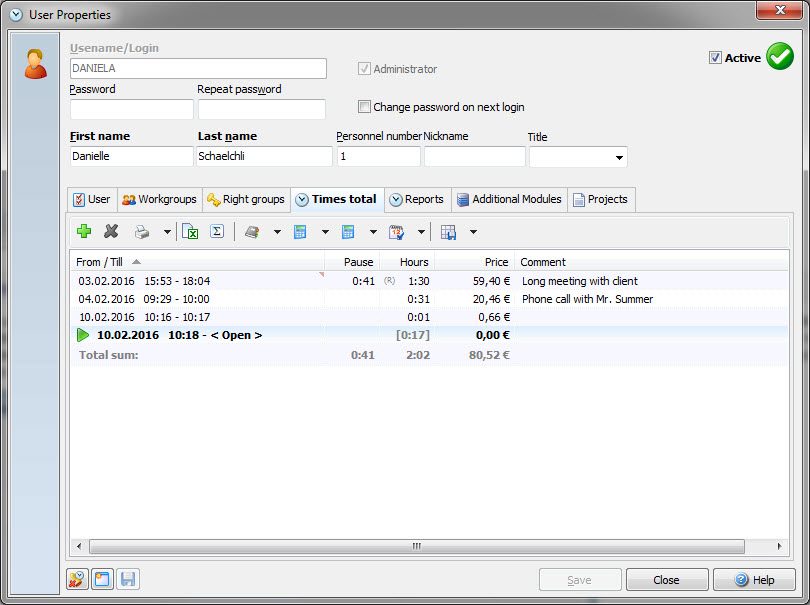This screenshot has width=810, height=605.
Task: Click the horizontal scrollbar in the times list
Action: click(416, 547)
